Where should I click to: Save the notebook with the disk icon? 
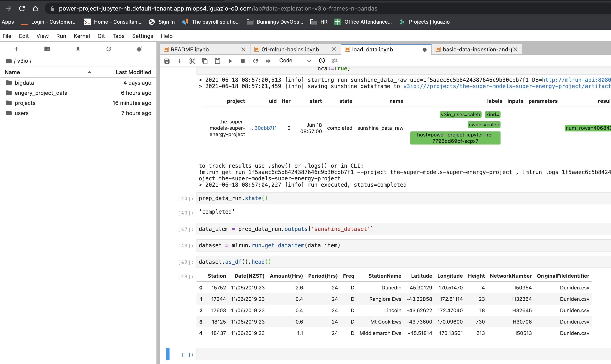click(x=167, y=61)
